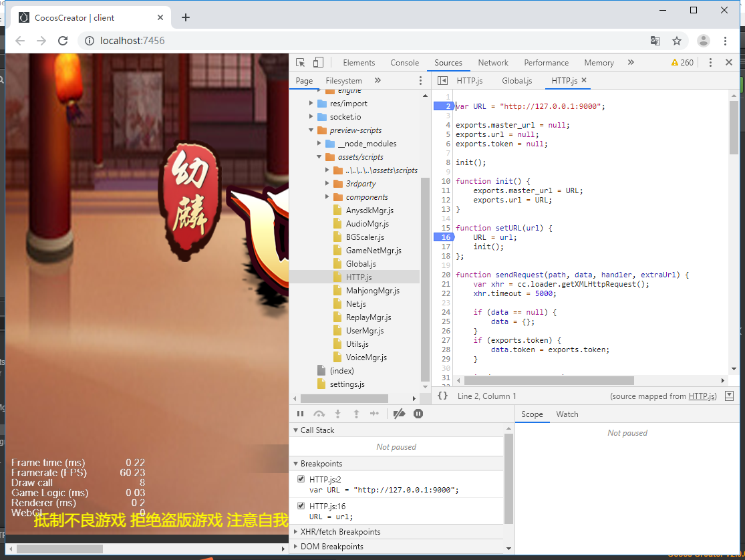Expand the res/import folder

pyautogui.click(x=311, y=103)
